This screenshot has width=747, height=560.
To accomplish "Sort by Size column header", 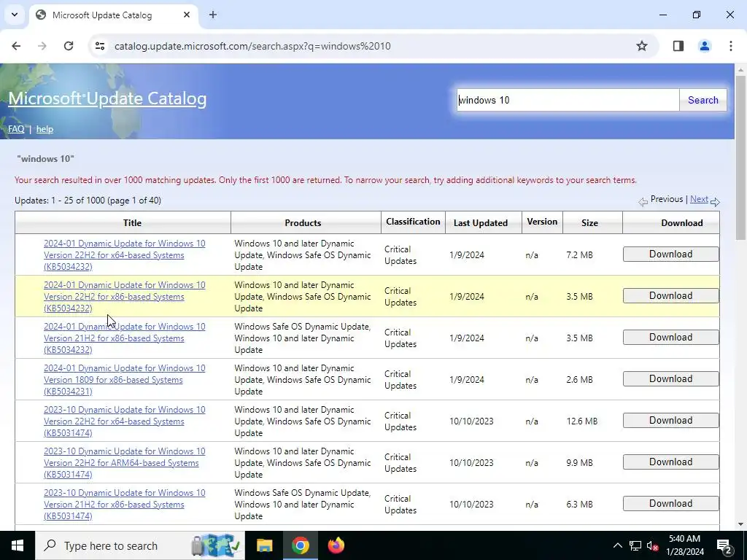I will [x=589, y=223].
